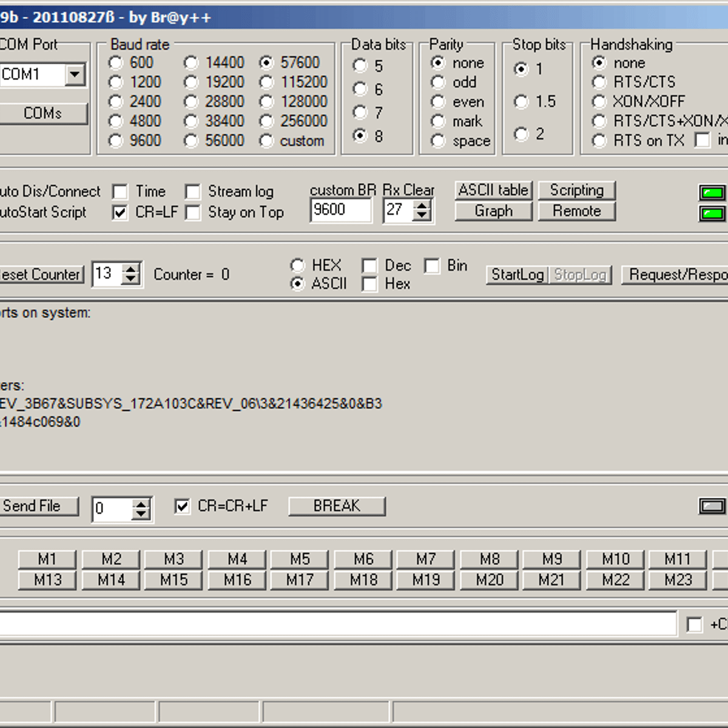
Task: Click the COMs button
Action: (42, 113)
